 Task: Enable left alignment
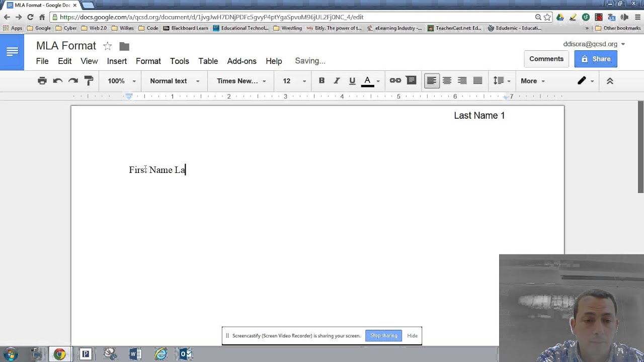pyautogui.click(x=432, y=81)
